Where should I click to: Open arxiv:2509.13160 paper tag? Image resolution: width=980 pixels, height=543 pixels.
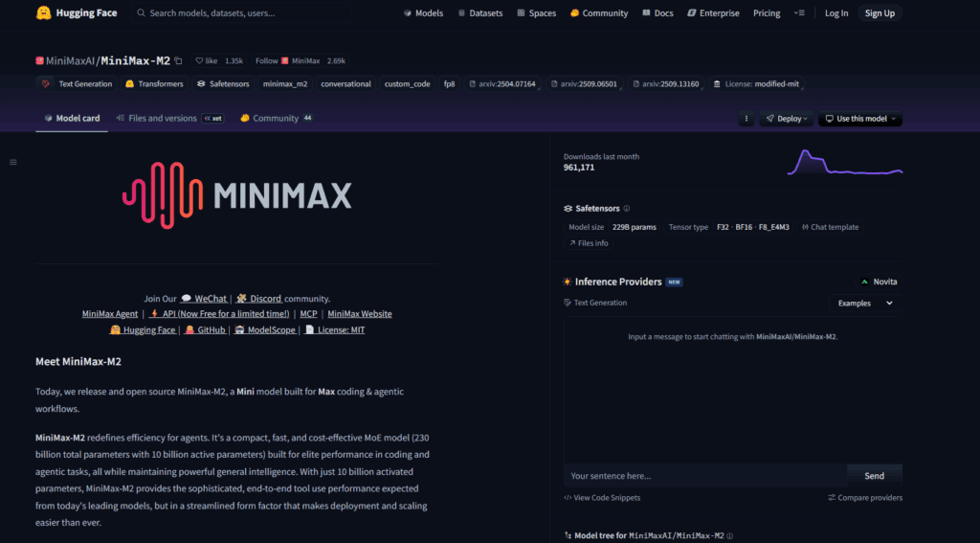[667, 84]
